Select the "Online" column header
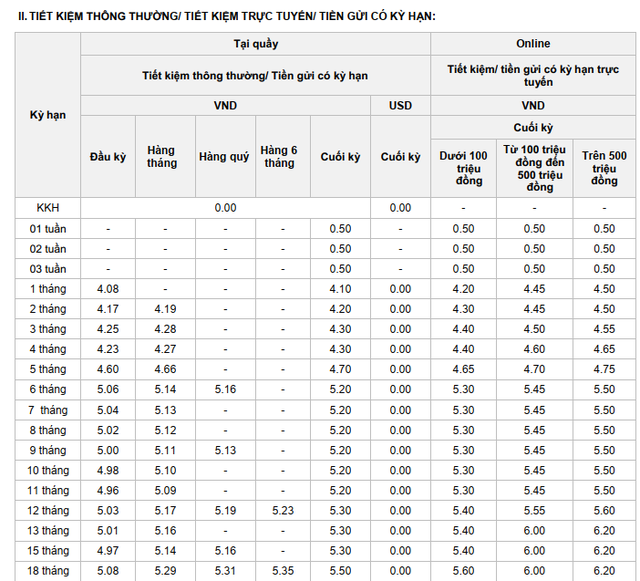Image resolution: width=640 pixels, height=581 pixels. pos(533,44)
